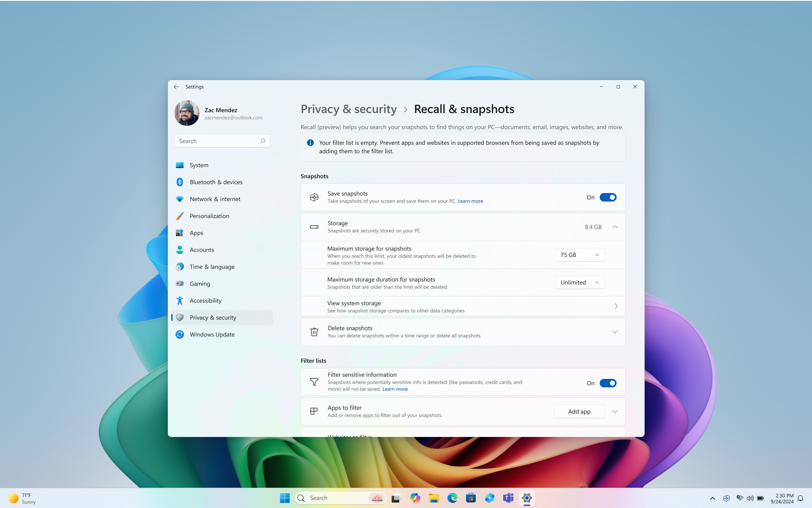Click the Delete snapshots trash icon
812x508 pixels.
[x=314, y=332]
